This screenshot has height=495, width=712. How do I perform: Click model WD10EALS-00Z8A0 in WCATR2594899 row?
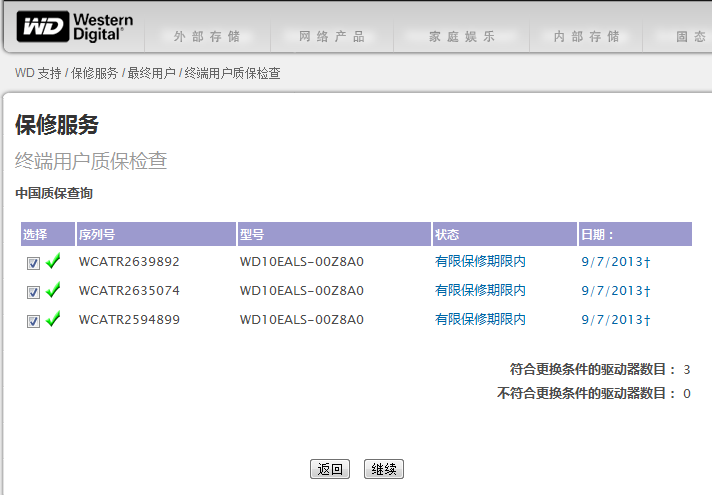[x=302, y=320]
